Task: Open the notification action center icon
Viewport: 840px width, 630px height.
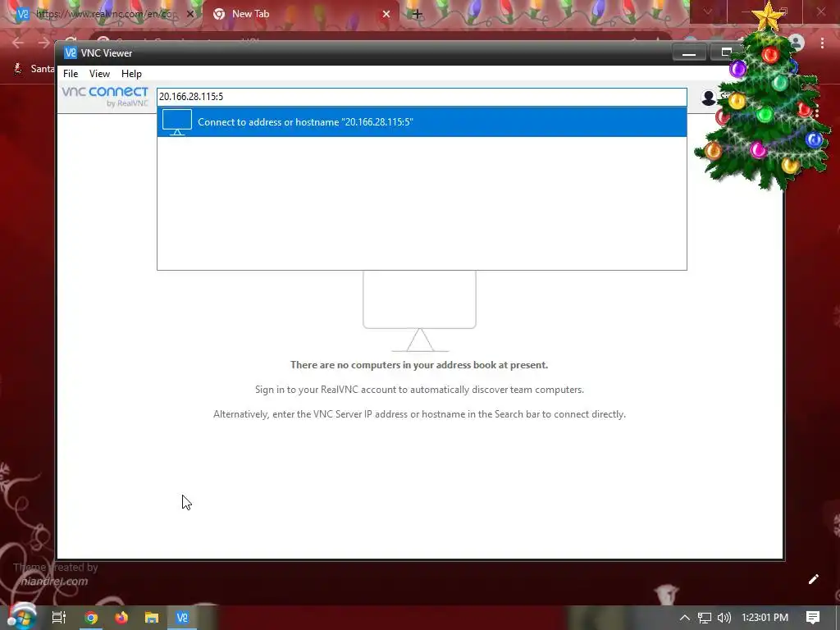Action: tap(813, 618)
